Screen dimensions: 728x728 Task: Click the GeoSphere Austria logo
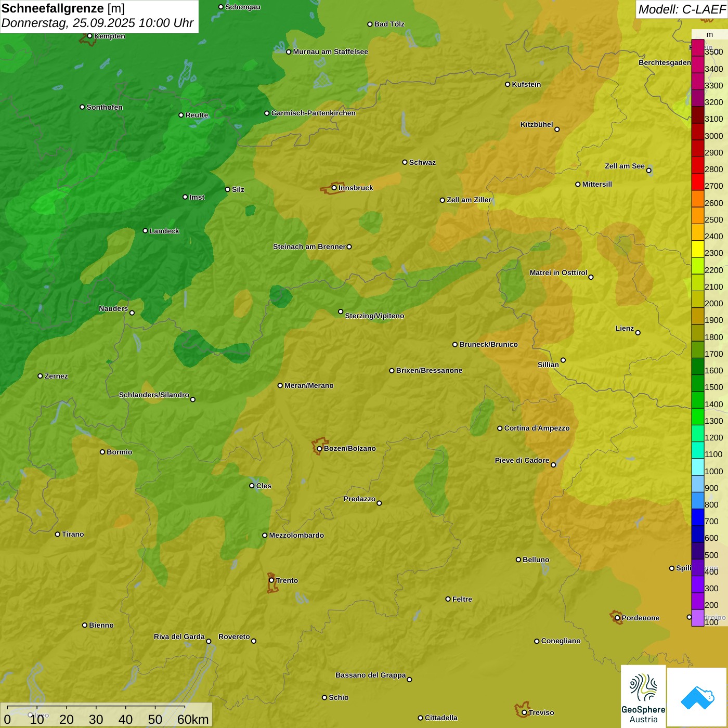(643, 696)
